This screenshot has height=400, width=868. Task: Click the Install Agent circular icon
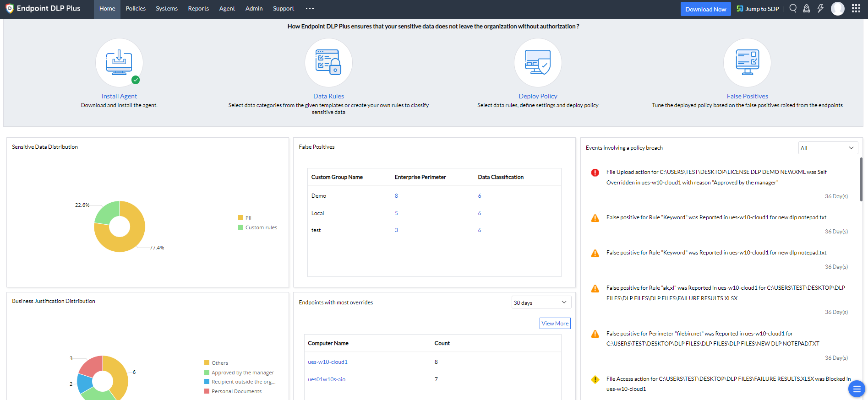point(119,63)
